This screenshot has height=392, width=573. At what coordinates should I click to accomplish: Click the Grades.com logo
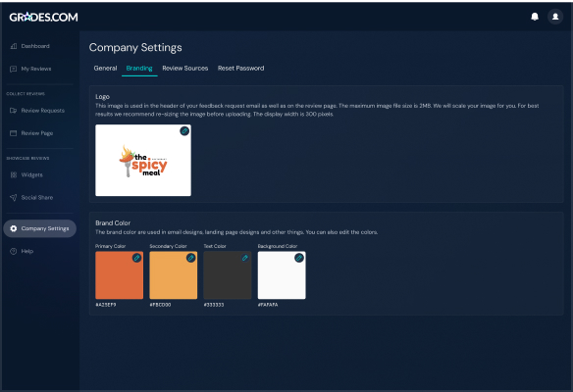pyautogui.click(x=43, y=17)
